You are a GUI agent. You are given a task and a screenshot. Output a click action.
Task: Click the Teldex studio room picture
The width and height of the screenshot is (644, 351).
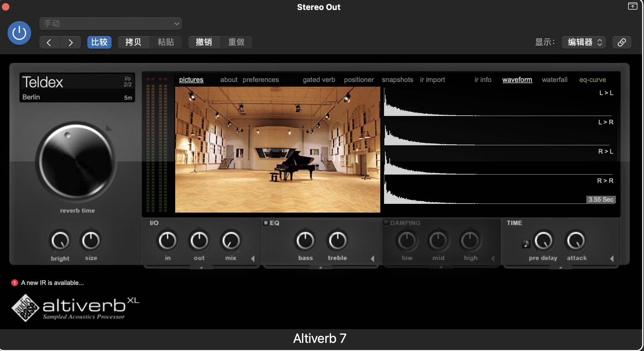pyautogui.click(x=277, y=150)
